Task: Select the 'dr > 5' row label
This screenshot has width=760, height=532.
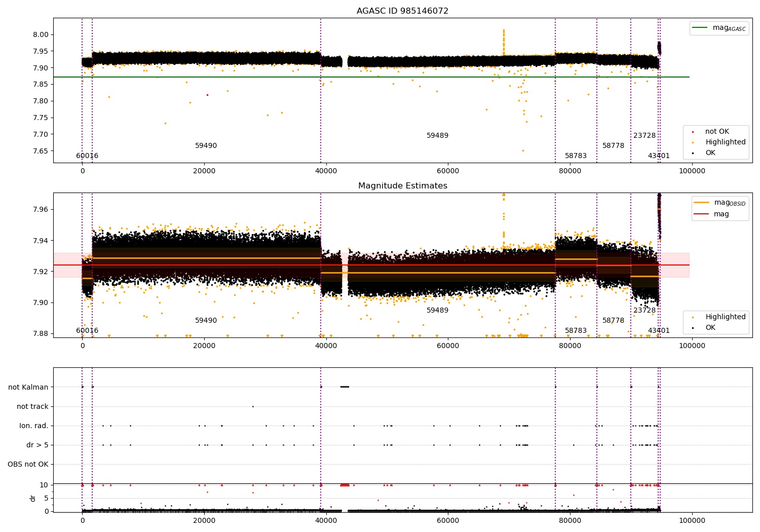Action: click(x=37, y=445)
